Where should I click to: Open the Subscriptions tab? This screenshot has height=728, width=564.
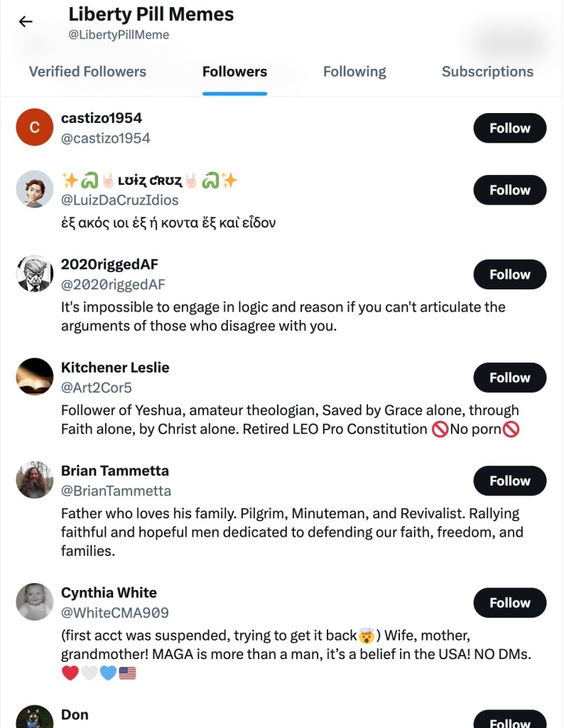(487, 72)
